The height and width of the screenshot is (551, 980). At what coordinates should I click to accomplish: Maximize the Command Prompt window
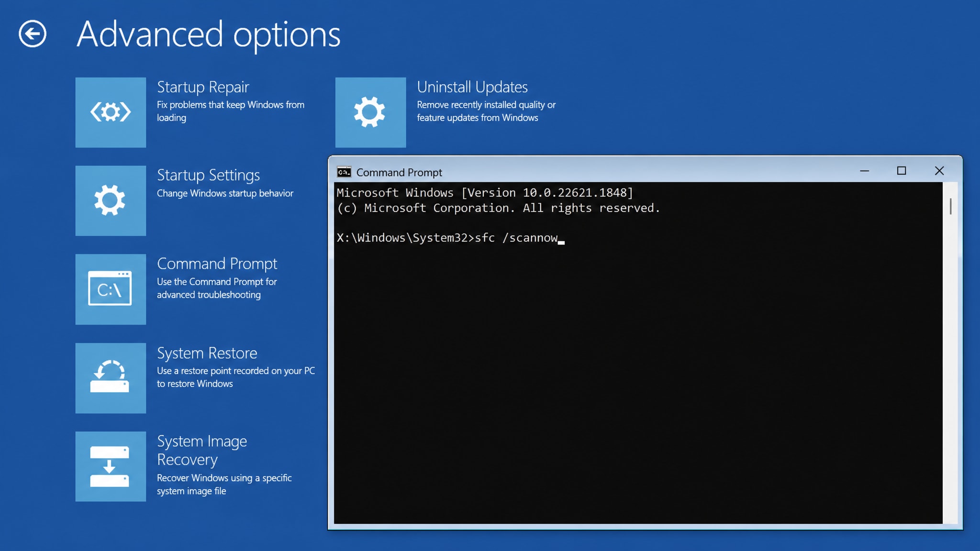pyautogui.click(x=902, y=171)
